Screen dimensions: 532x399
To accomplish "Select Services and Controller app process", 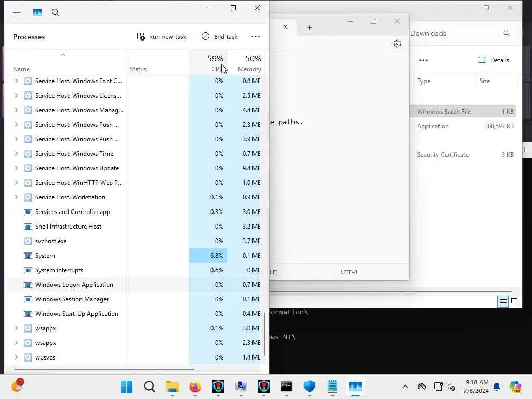I will coord(135,212).
